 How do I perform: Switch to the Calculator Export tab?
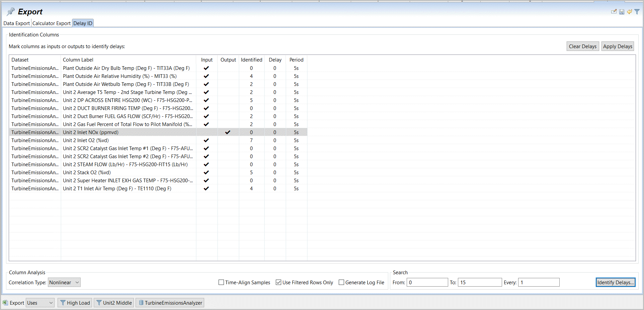pos(52,23)
